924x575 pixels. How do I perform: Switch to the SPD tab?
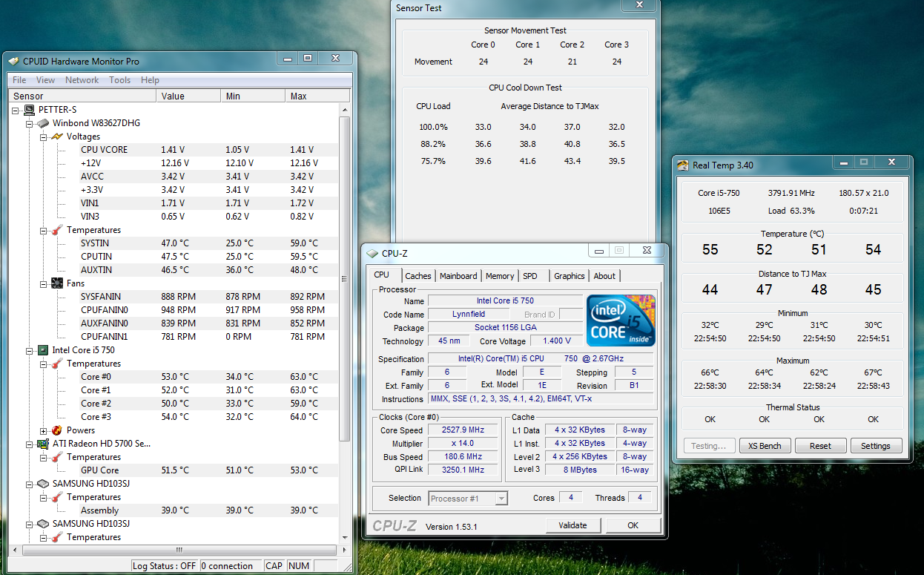(530, 276)
